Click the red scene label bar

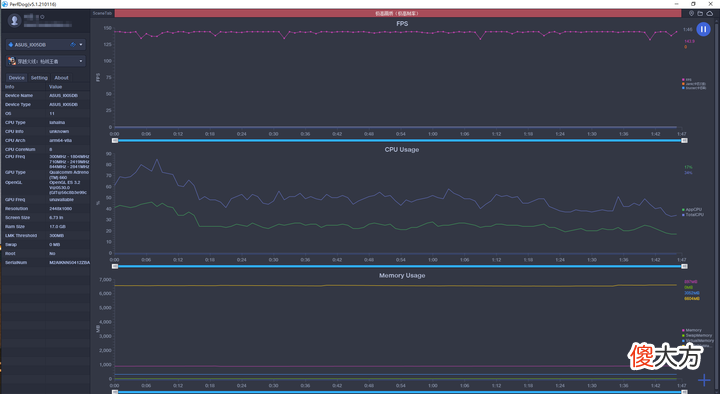[398, 13]
